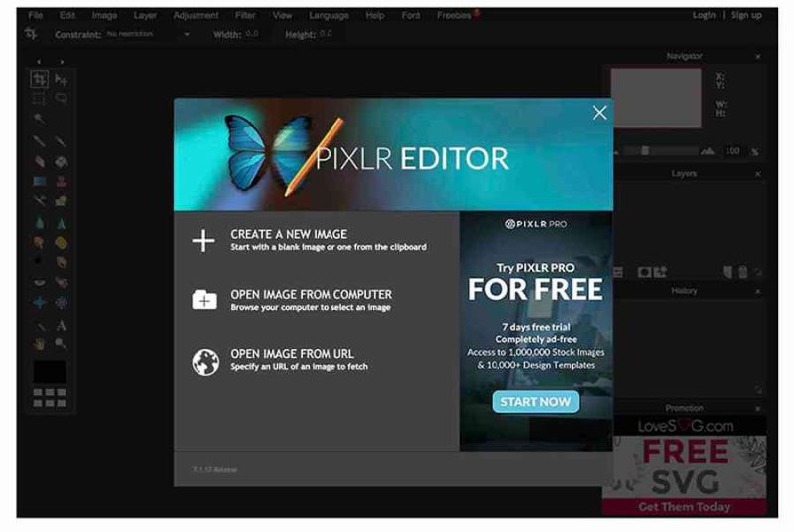Close the History panel
This screenshot has width=794, height=532.
click(x=757, y=291)
